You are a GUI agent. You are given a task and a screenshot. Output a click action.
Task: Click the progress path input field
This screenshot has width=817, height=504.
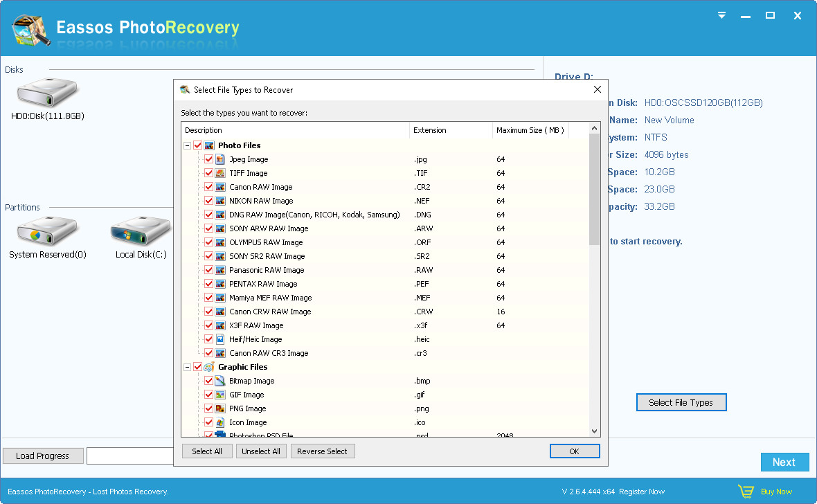pyautogui.click(x=130, y=456)
